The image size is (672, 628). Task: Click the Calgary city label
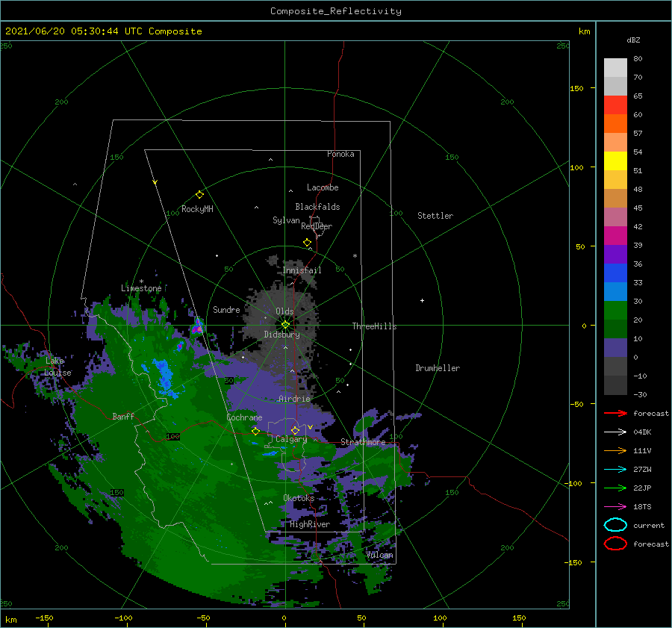point(291,439)
